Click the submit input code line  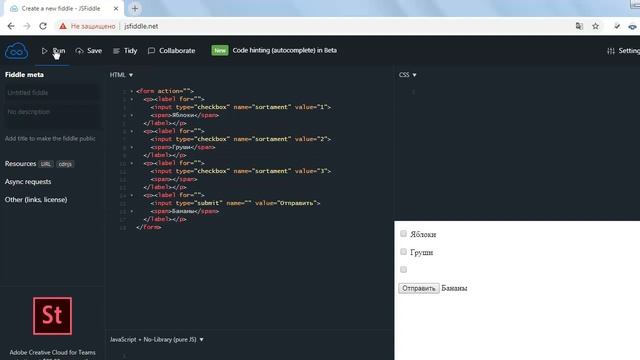(236, 203)
